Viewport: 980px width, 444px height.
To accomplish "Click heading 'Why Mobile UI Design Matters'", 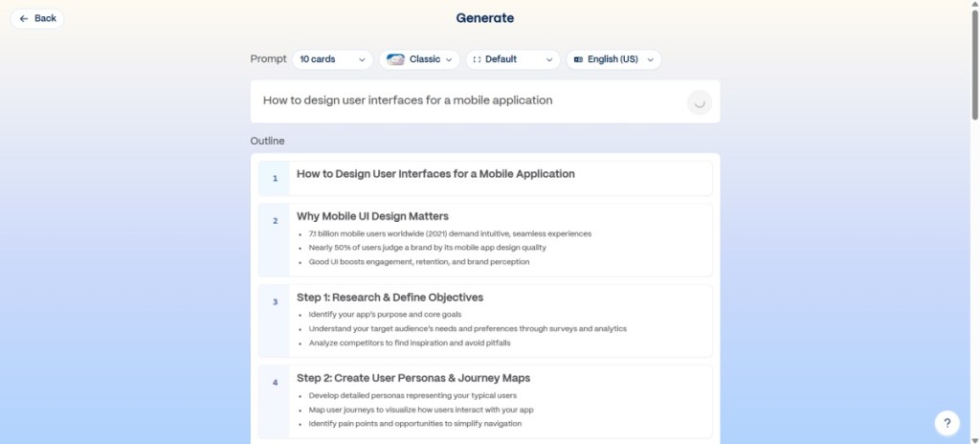I will pyautogui.click(x=372, y=216).
